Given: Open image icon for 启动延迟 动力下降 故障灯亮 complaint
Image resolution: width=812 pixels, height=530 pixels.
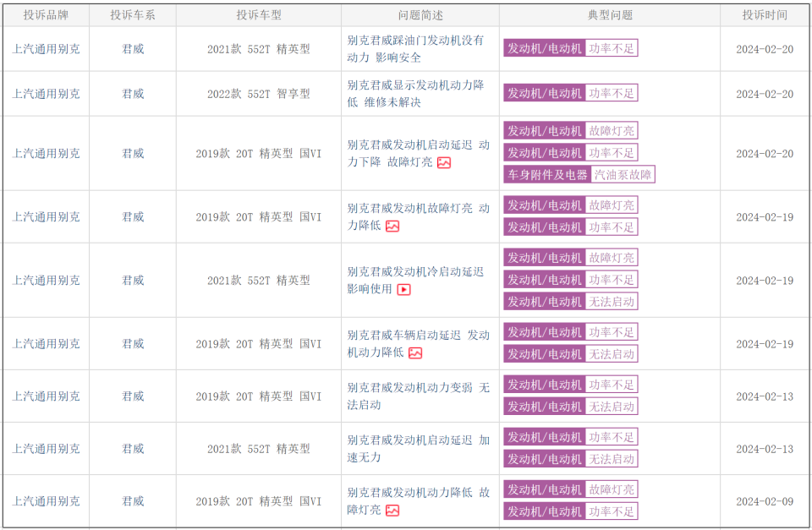Looking at the screenshot, I should point(444,162).
